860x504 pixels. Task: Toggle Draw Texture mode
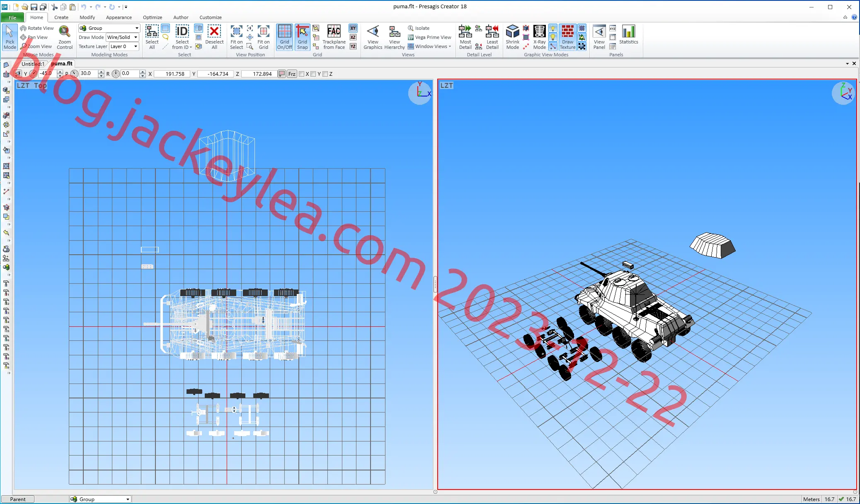pyautogui.click(x=567, y=37)
